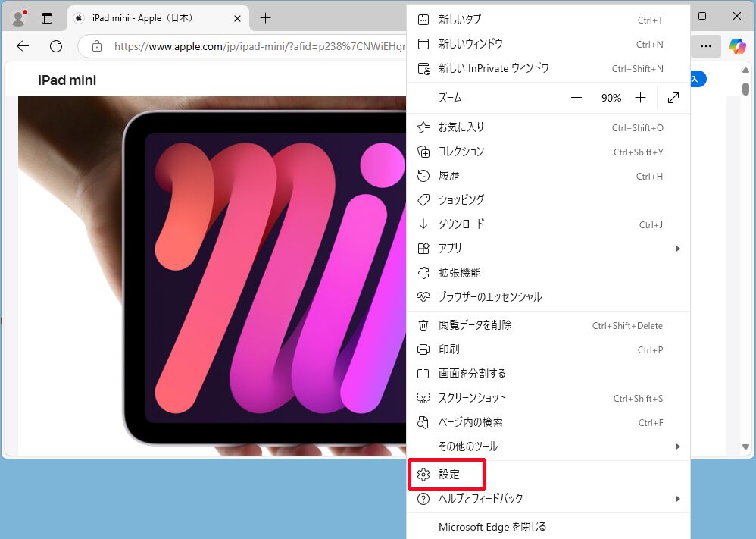This screenshot has width=756, height=539.
Task: Click Microsoft Edge を閉じる
Action: tap(492, 526)
